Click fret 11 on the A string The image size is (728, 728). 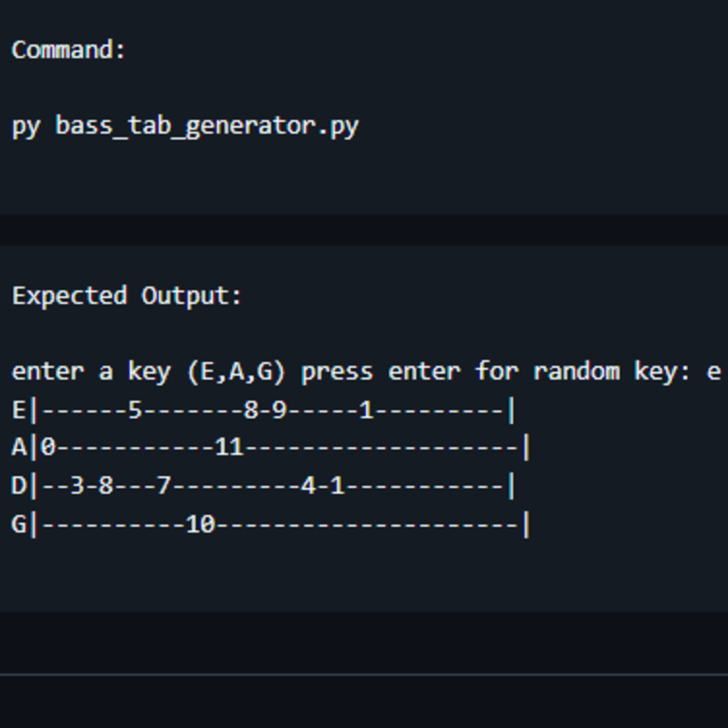tap(229, 448)
